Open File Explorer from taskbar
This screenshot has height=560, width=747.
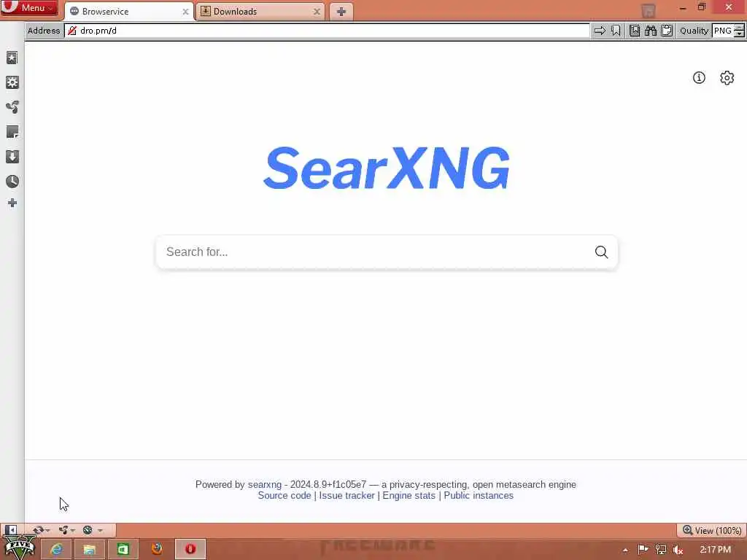coord(90,550)
